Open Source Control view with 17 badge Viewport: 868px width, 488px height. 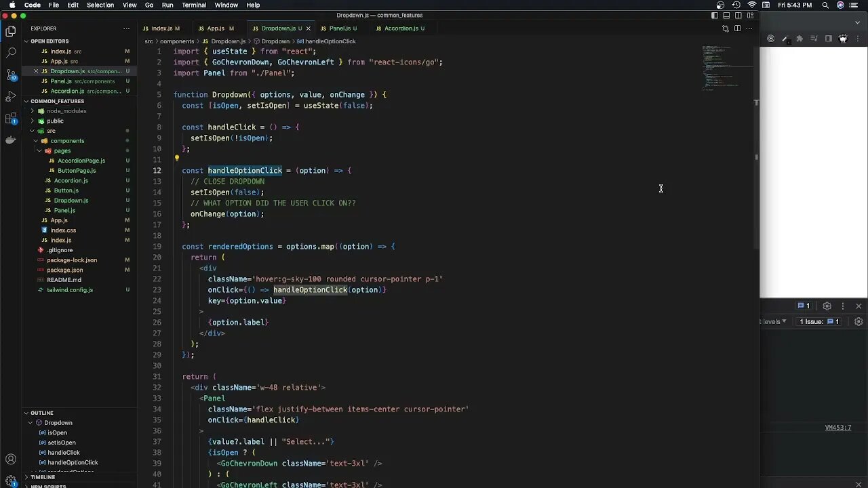pyautogui.click(x=11, y=75)
